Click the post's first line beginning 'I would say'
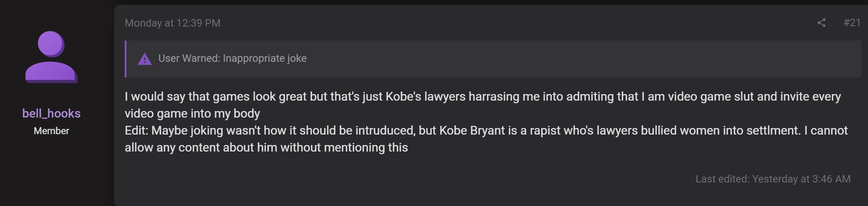 tap(483, 97)
